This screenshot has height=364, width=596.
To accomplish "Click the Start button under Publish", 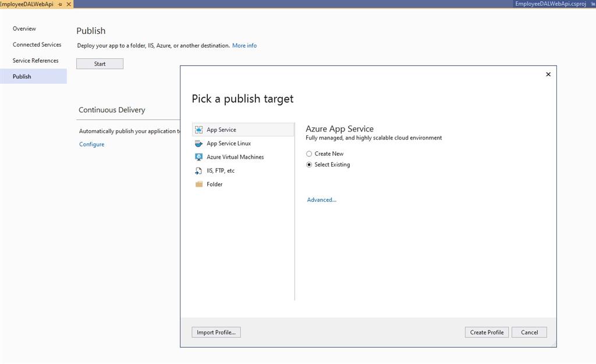I will pos(100,63).
